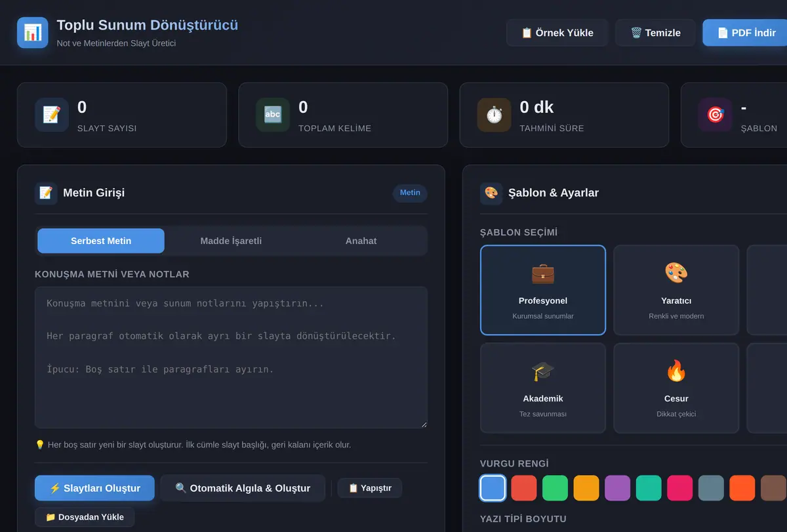Click the notepad icon in Metin Girişi header
787x532 pixels.
(x=46, y=193)
